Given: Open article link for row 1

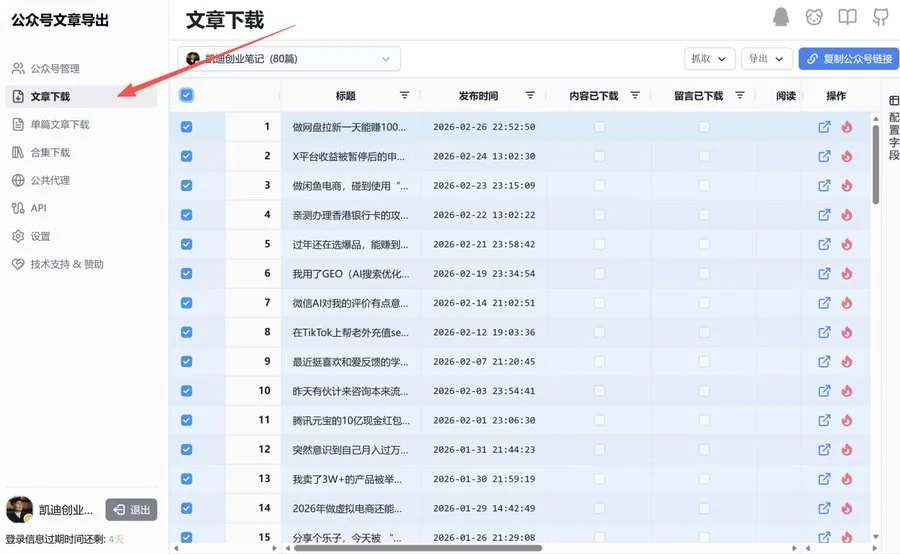Looking at the screenshot, I should click(824, 127).
